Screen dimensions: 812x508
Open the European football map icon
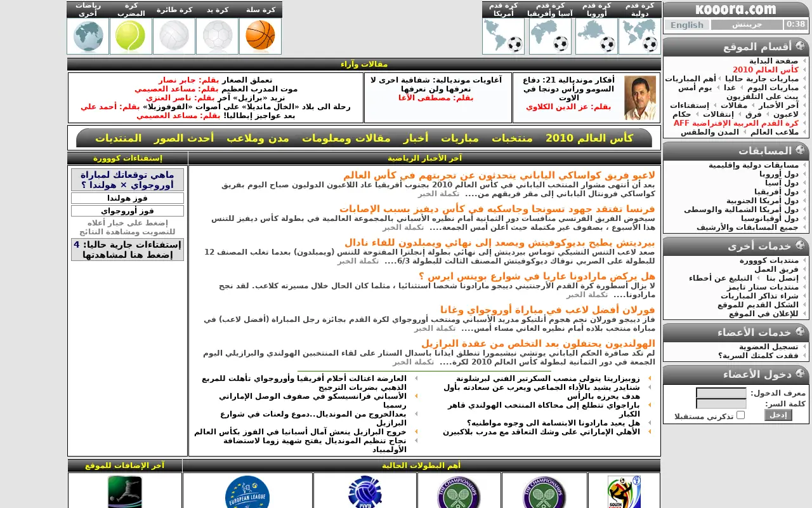coord(596,36)
